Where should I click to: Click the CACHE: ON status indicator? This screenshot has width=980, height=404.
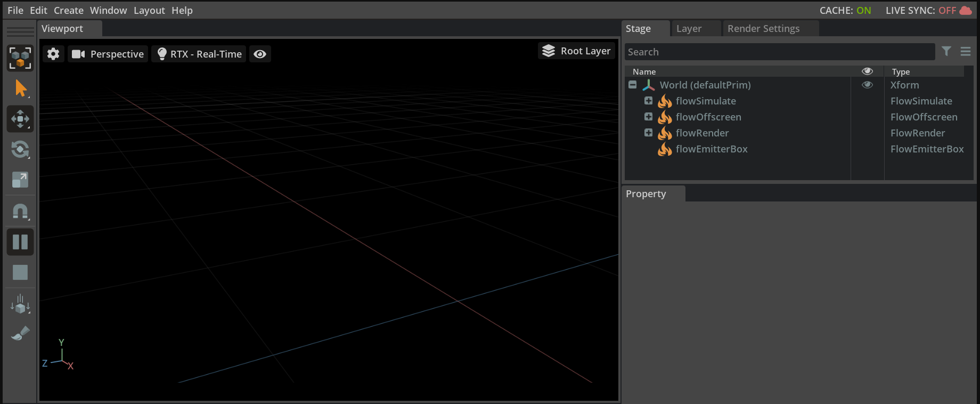[845, 10]
